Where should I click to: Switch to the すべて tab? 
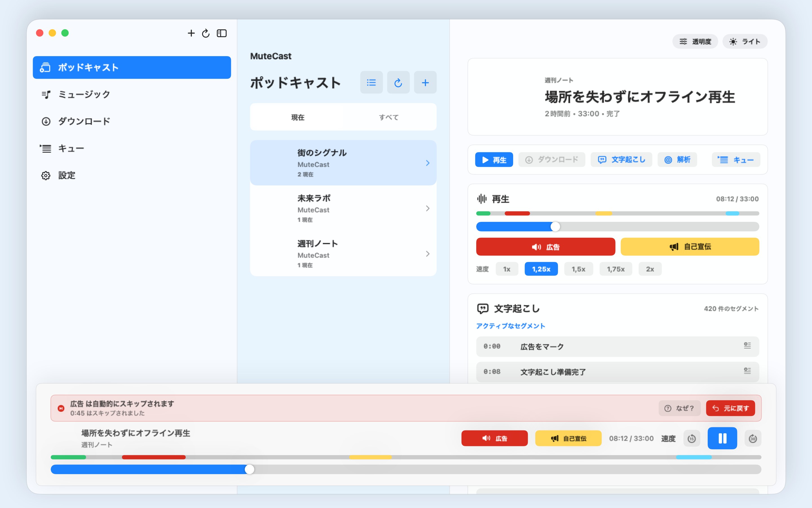pyautogui.click(x=389, y=117)
